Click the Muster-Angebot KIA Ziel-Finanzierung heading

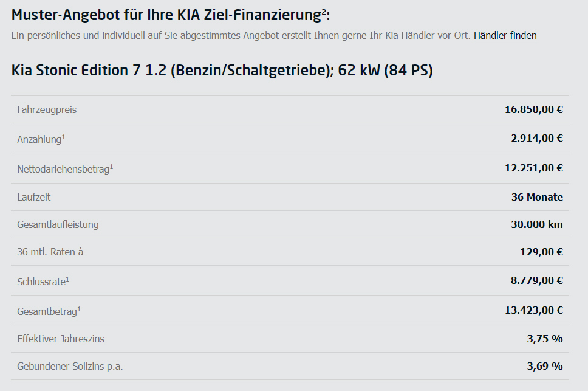pyautogui.click(x=171, y=15)
